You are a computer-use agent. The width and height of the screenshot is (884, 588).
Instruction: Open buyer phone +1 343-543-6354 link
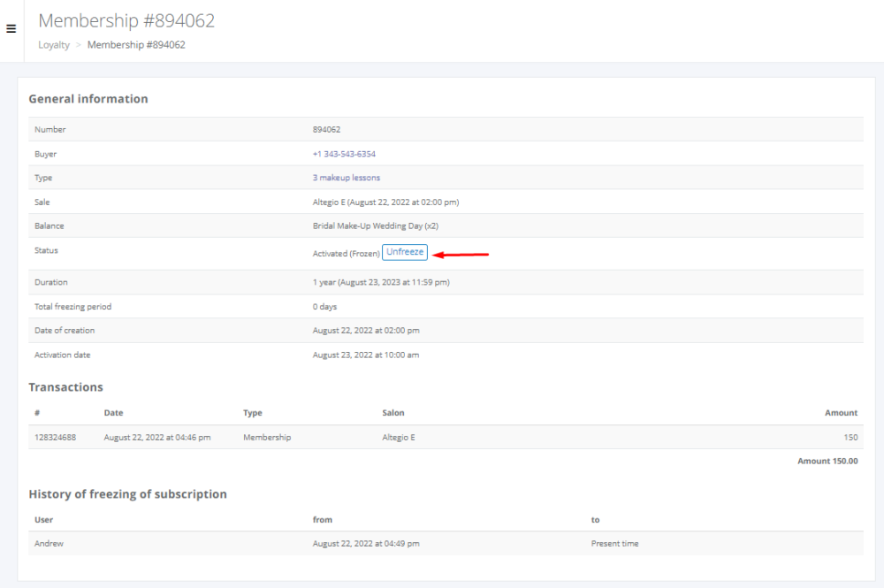click(x=344, y=154)
